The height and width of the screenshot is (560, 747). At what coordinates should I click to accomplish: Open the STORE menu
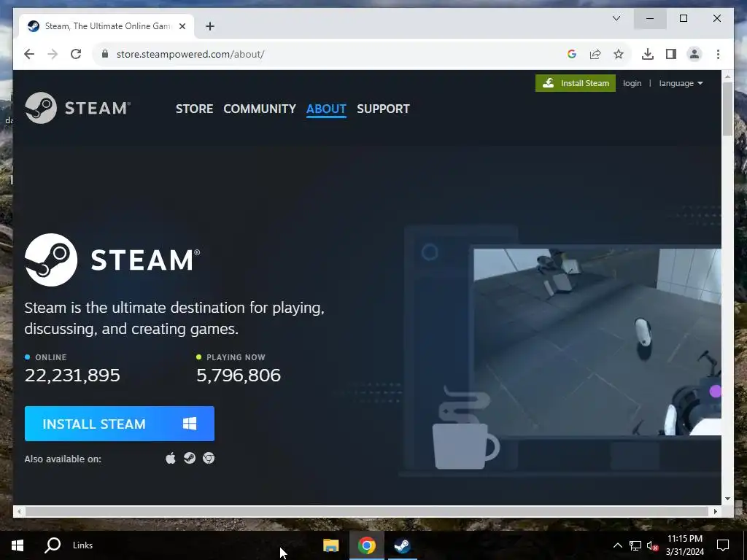pos(194,109)
